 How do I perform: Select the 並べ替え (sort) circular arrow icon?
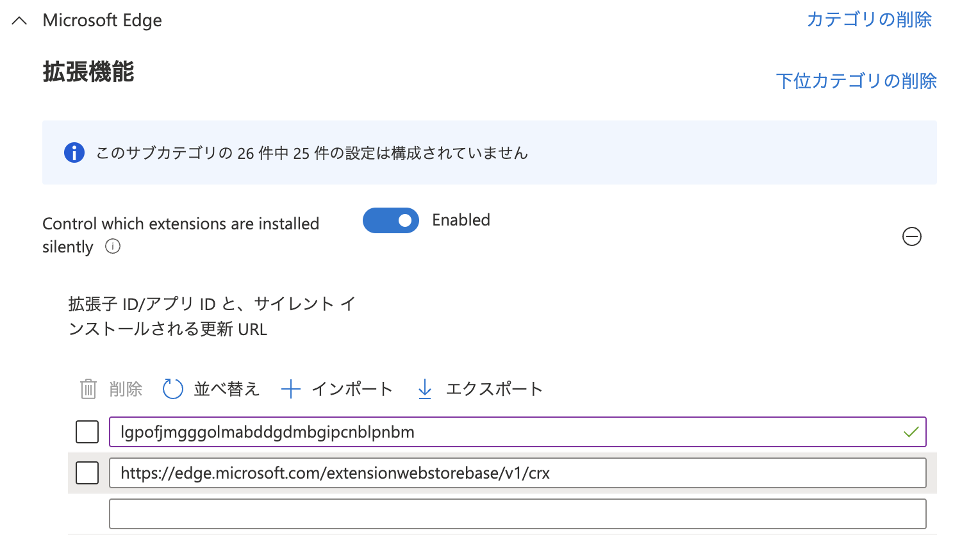(172, 388)
